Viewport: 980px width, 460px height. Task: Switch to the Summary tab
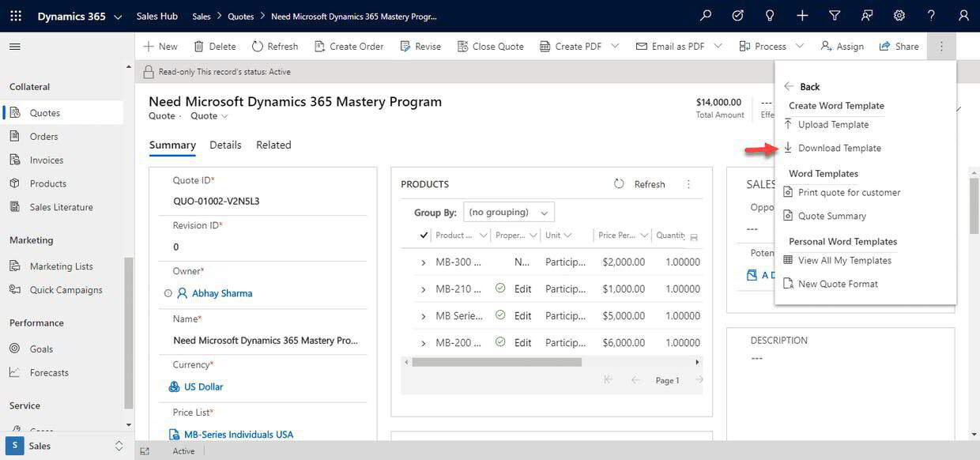click(172, 145)
